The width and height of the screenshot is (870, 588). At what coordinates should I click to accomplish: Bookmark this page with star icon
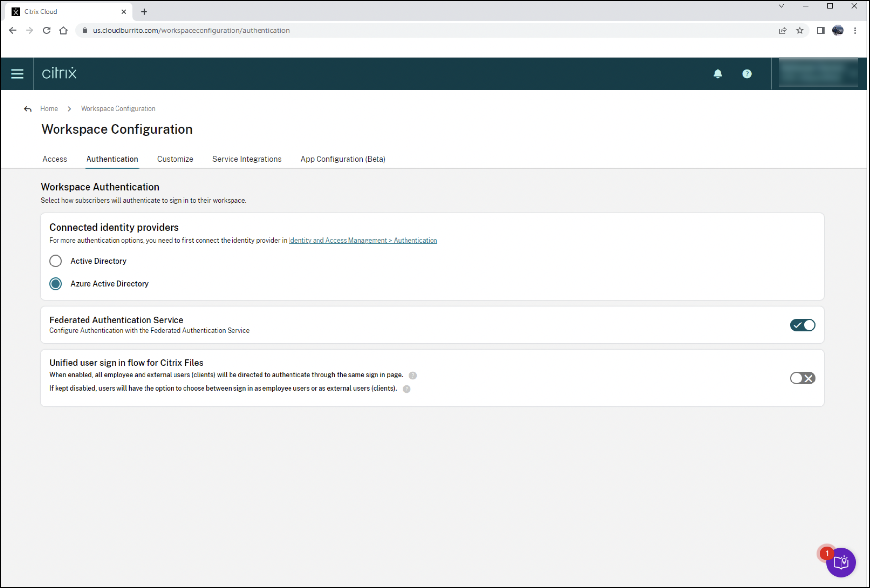[800, 30]
